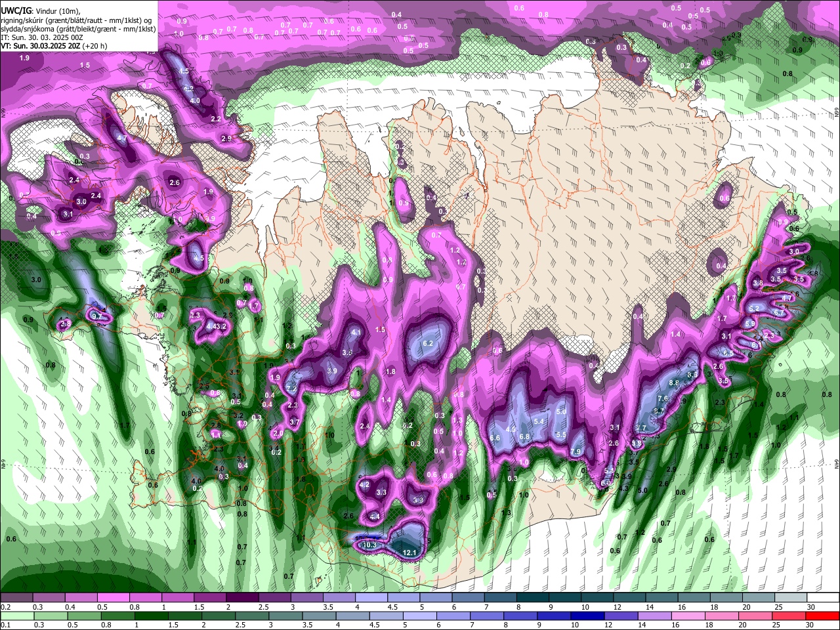This screenshot has height=630, width=840.
Task: Click the bright red rain-scale swatch above 30
Action: tap(824, 616)
